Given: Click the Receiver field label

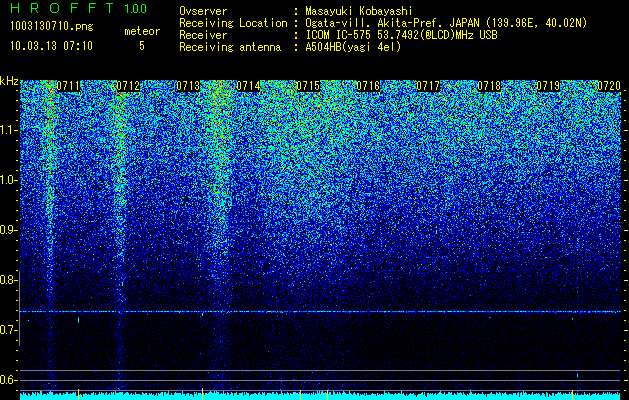Looking at the screenshot, I should click(203, 35).
